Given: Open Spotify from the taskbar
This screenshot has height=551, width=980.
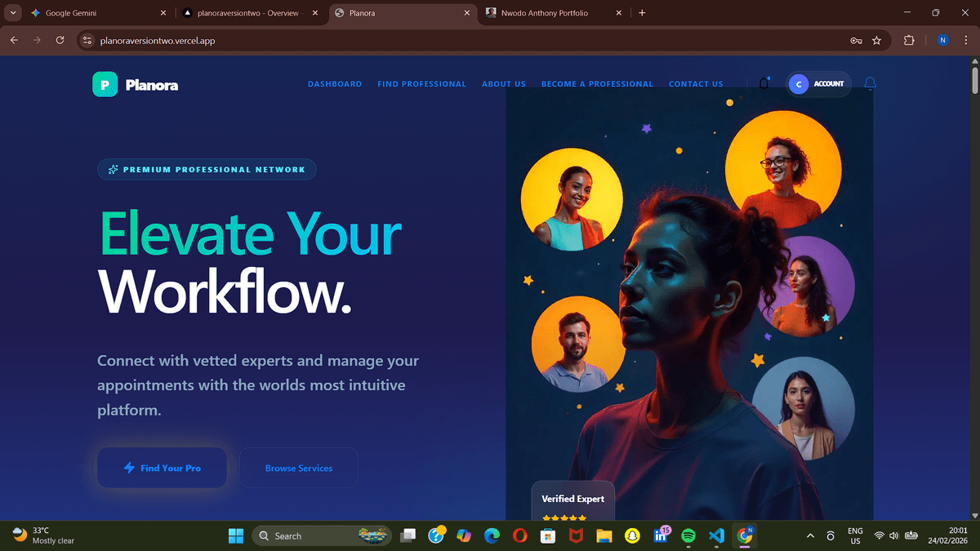Looking at the screenshot, I should [x=688, y=535].
